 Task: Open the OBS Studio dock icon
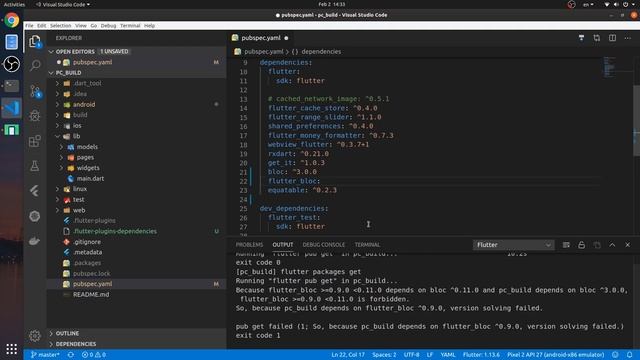pos(11,64)
